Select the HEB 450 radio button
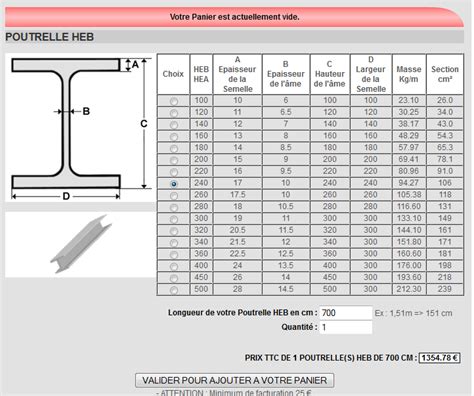 pyautogui.click(x=174, y=278)
